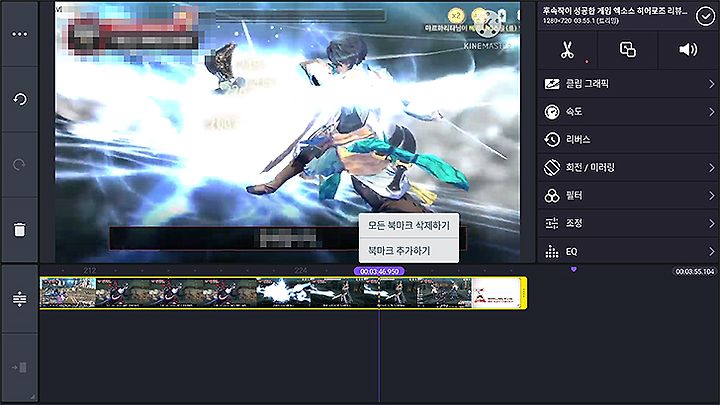Screen dimensions: 720x405
Task: Expand the 필터 chevron arrow
Action: pyautogui.click(x=711, y=196)
